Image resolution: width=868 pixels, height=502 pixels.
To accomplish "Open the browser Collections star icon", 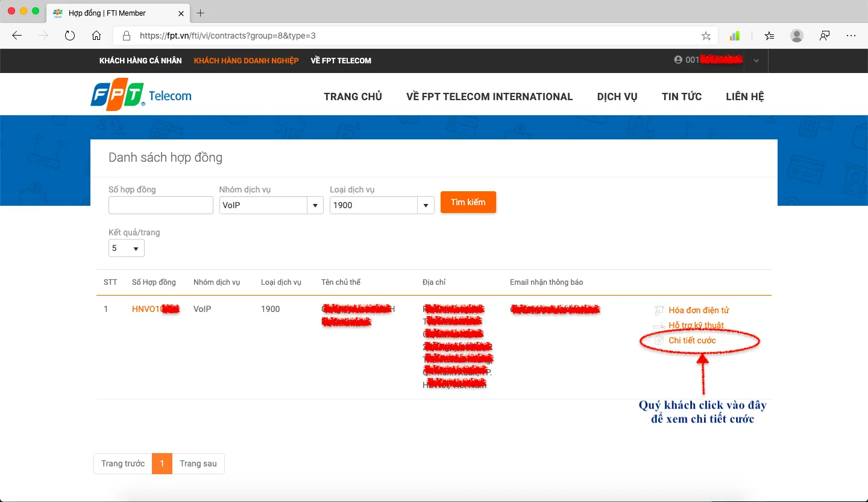I will pyautogui.click(x=769, y=36).
